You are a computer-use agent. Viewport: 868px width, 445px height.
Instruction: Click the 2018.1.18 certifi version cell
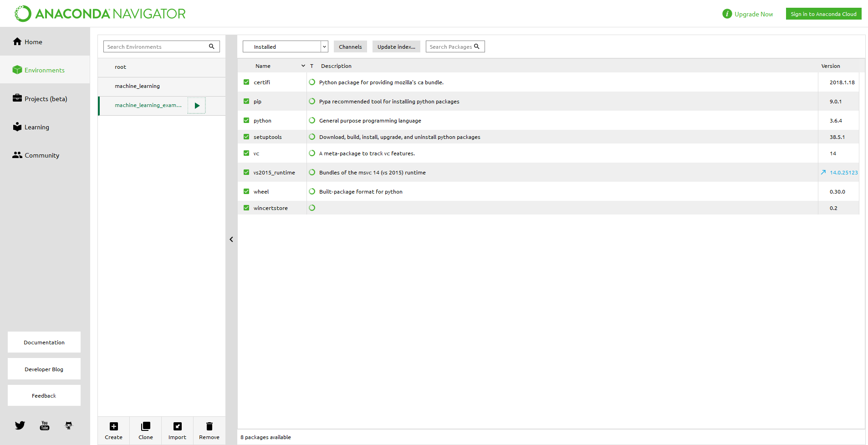tap(842, 82)
